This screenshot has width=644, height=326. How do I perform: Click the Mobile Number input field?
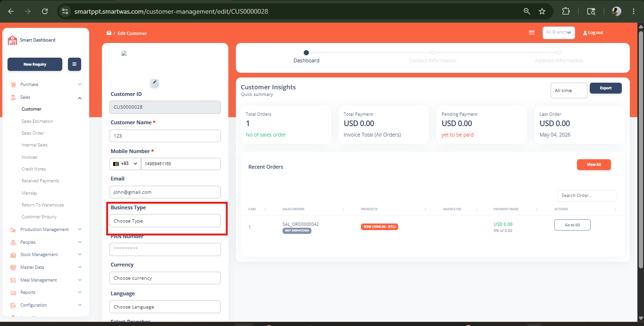coord(181,164)
